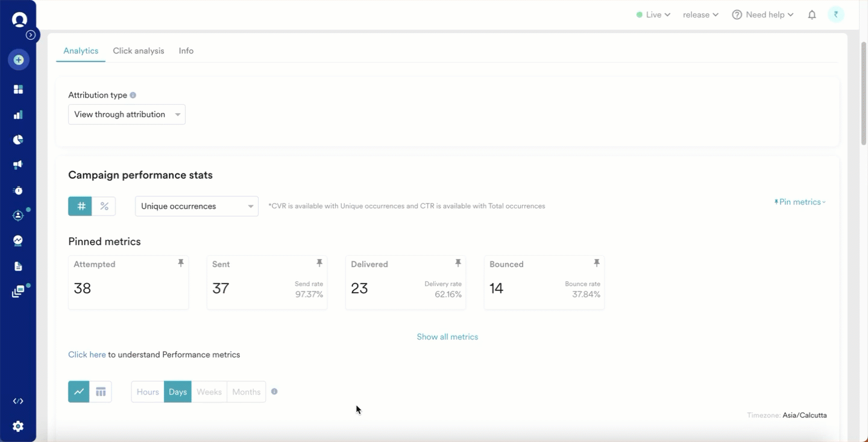Switch stats to number (#) view
The image size is (868, 442).
pos(80,206)
